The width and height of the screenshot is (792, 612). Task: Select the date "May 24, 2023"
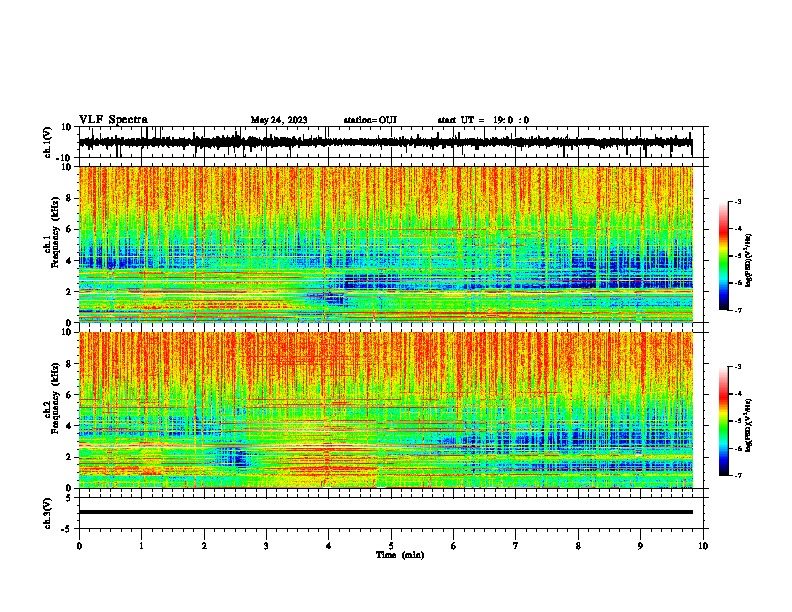[279, 120]
